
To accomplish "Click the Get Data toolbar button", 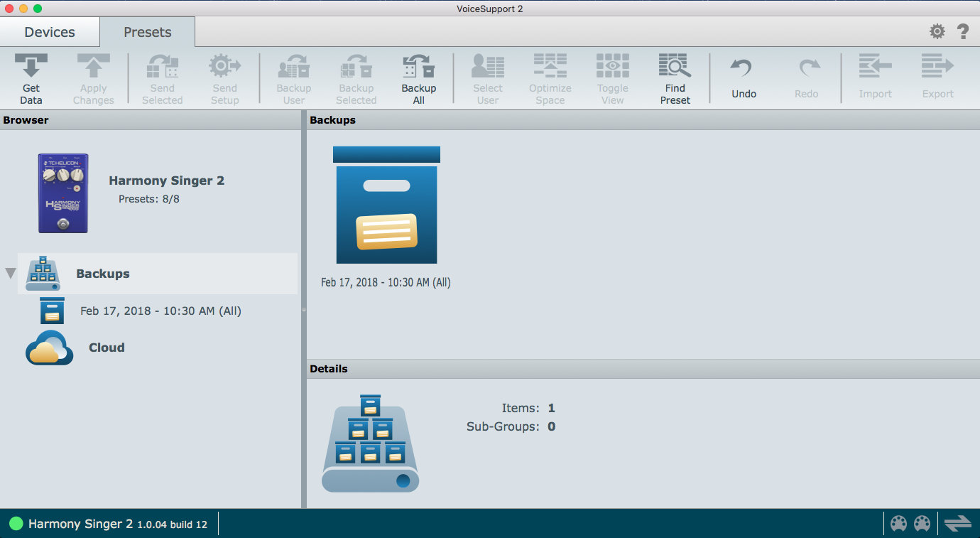I will 31,79.
